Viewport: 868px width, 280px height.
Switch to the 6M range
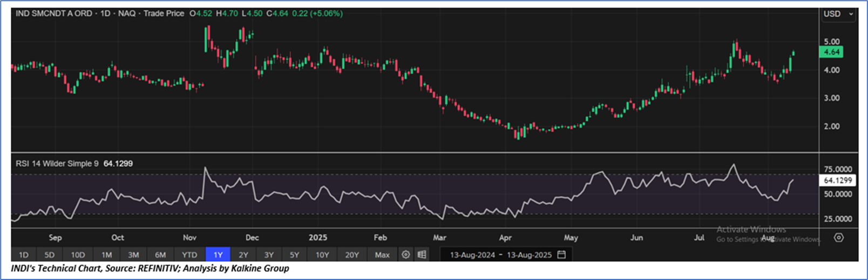click(160, 255)
